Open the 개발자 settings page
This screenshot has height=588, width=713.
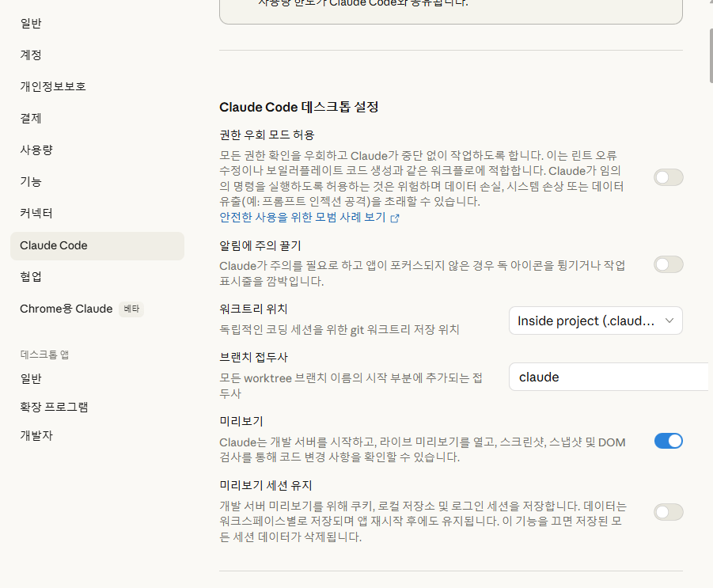36,435
